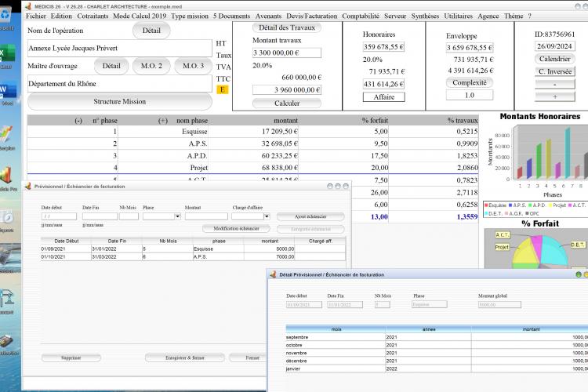
Task: Click the M.O. 2 button
Action: coord(151,66)
